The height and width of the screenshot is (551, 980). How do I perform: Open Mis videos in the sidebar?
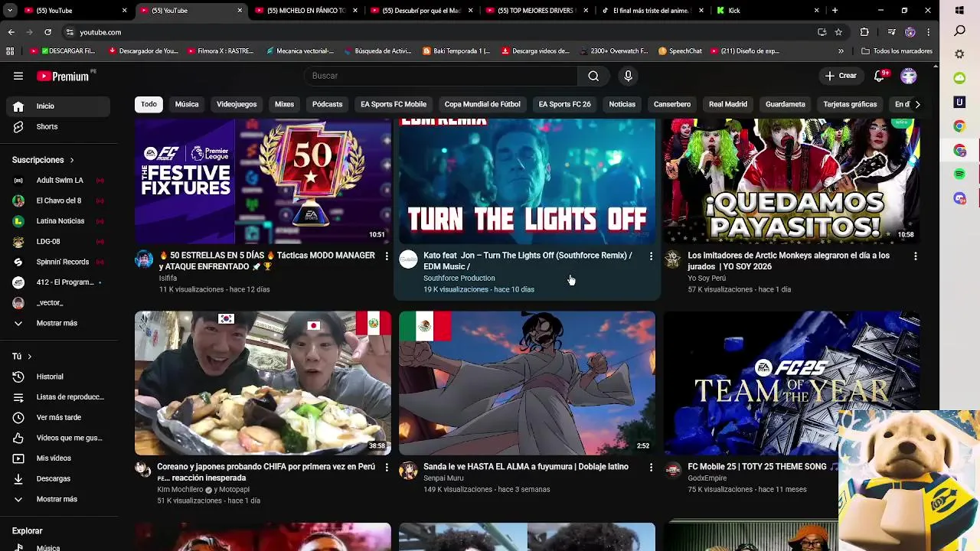point(58,458)
